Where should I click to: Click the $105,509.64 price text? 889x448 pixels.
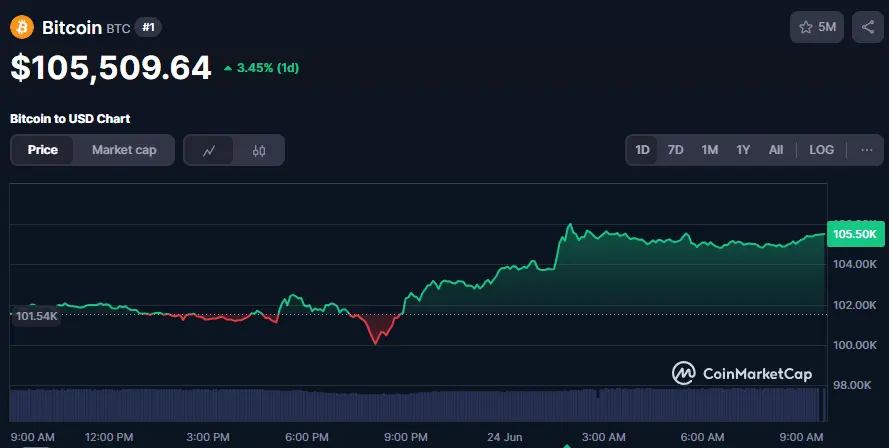(x=111, y=67)
